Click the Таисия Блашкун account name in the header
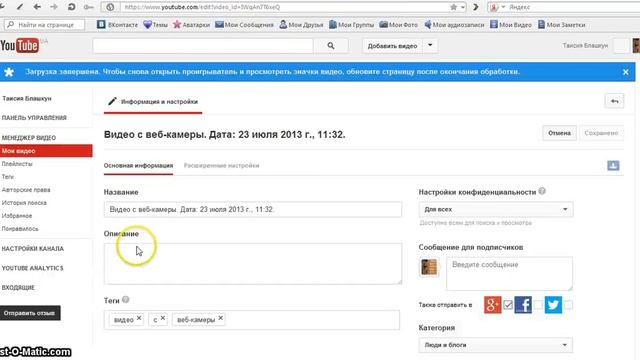The width and height of the screenshot is (640, 360). pyautogui.click(x=585, y=45)
